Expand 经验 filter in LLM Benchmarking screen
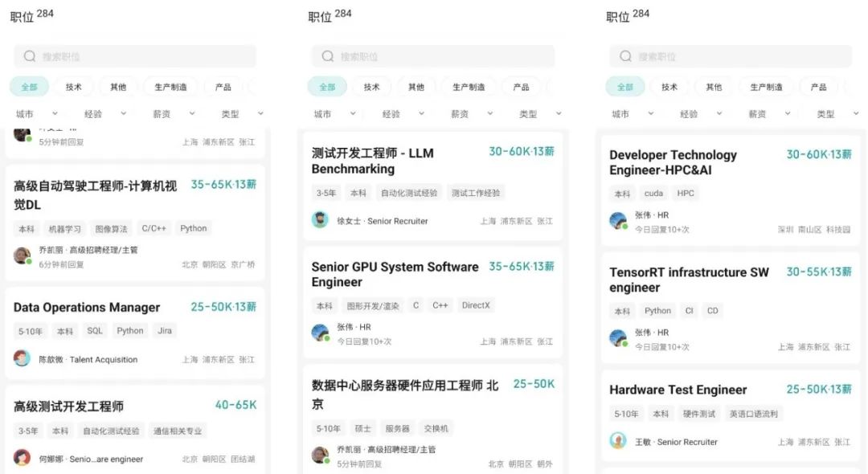 click(403, 114)
